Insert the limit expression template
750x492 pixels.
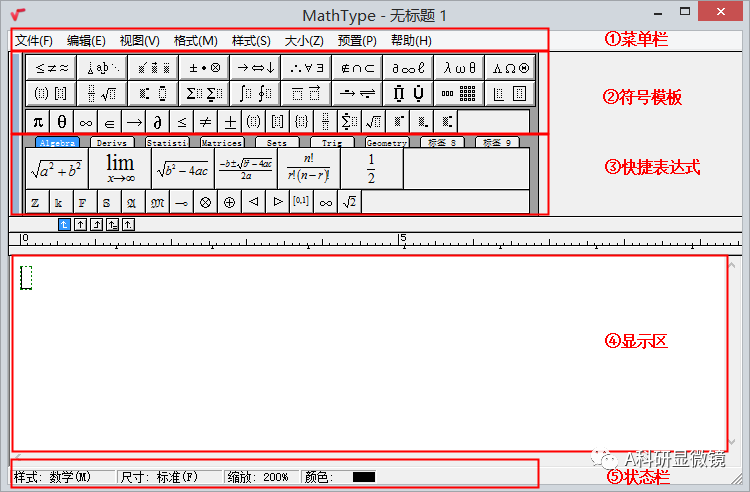pyautogui.click(x=120, y=168)
